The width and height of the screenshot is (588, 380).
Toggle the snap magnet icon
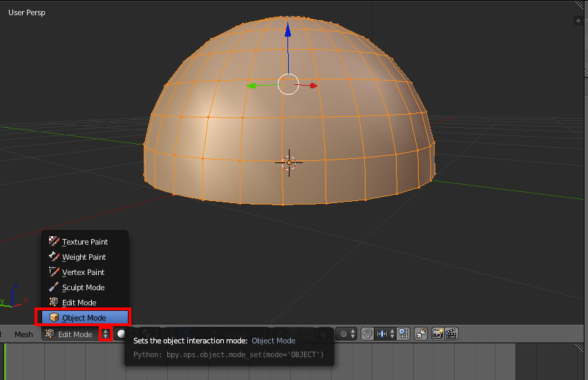point(367,334)
